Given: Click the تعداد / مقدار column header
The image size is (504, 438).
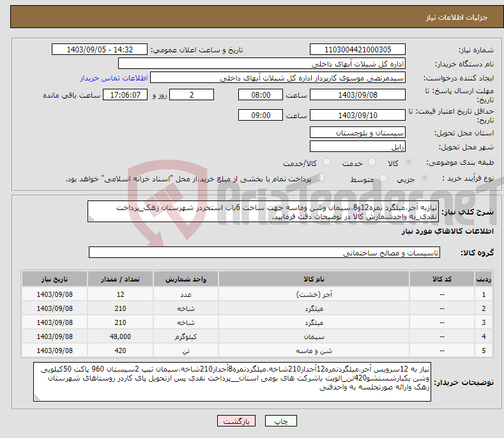Looking at the screenshot, I should [x=120, y=279].
